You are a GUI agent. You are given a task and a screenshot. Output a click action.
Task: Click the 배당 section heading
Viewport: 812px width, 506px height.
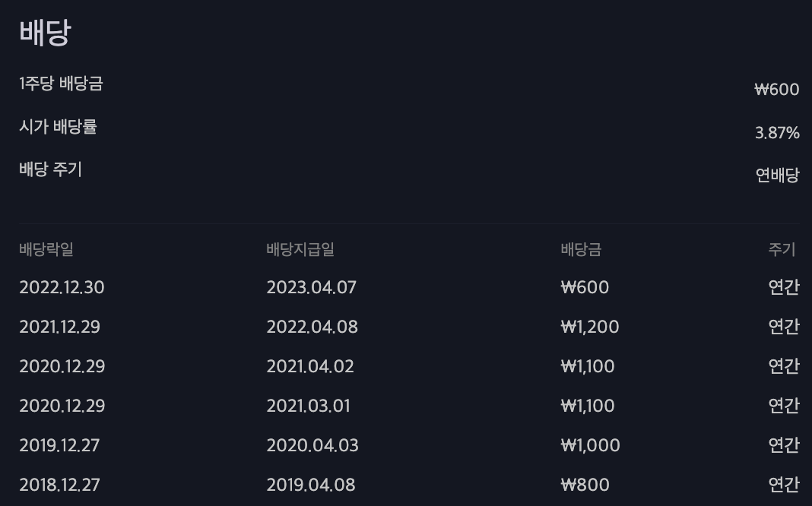click(x=45, y=33)
